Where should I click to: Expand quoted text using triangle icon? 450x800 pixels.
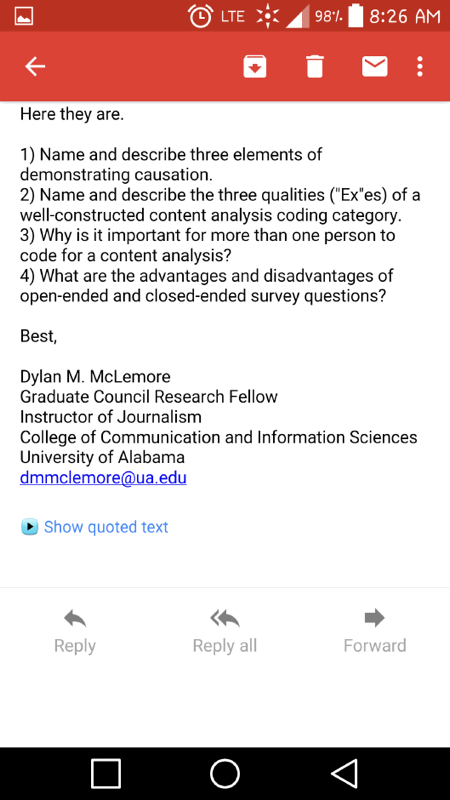pyautogui.click(x=30, y=527)
